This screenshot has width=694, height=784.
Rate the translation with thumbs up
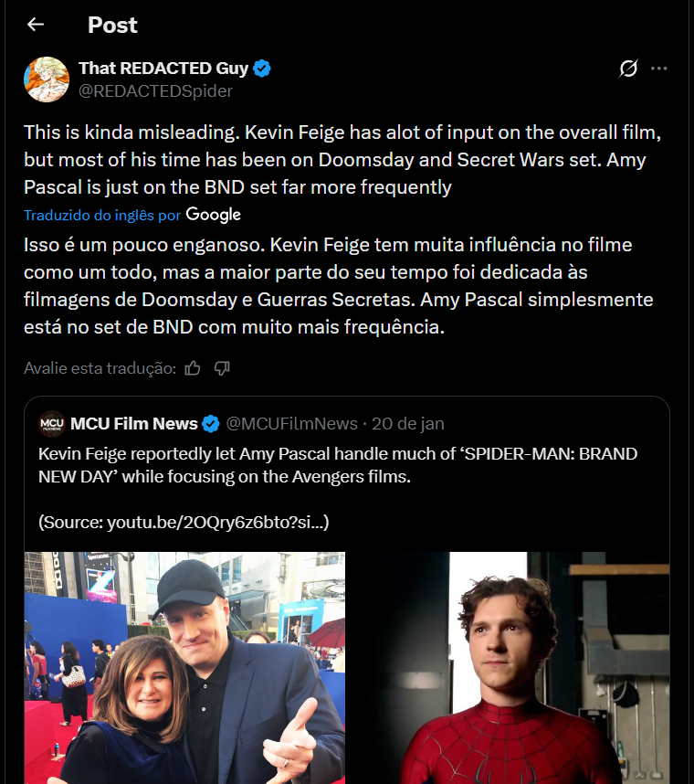(193, 368)
